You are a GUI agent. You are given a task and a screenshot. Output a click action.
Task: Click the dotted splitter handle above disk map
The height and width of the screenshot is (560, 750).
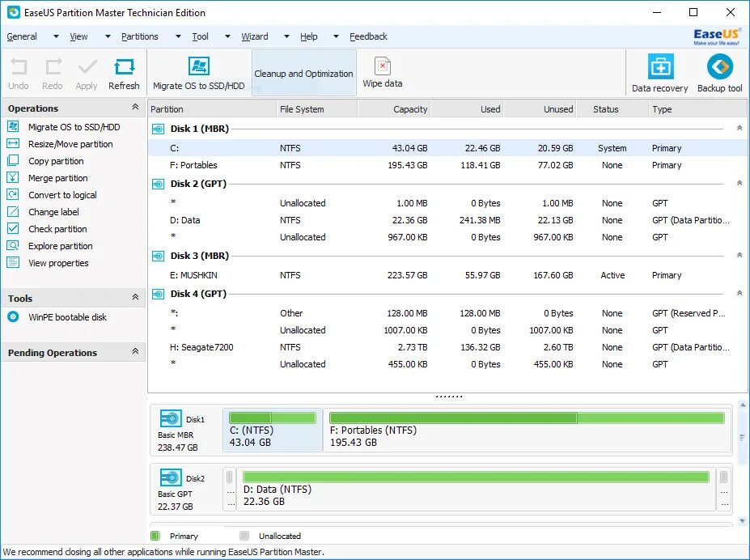[x=449, y=397]
